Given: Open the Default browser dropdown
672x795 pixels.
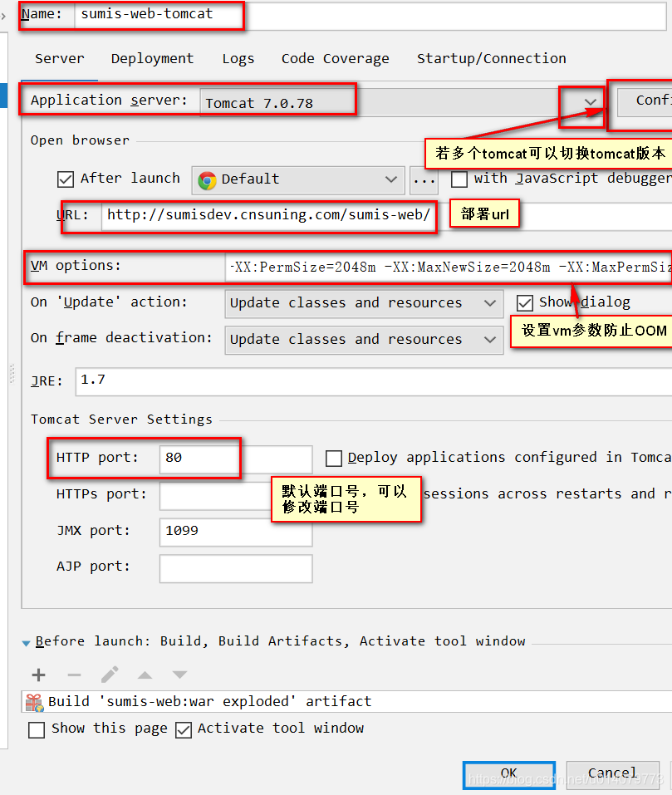Looking at the screenshot, I should point(298,179).
